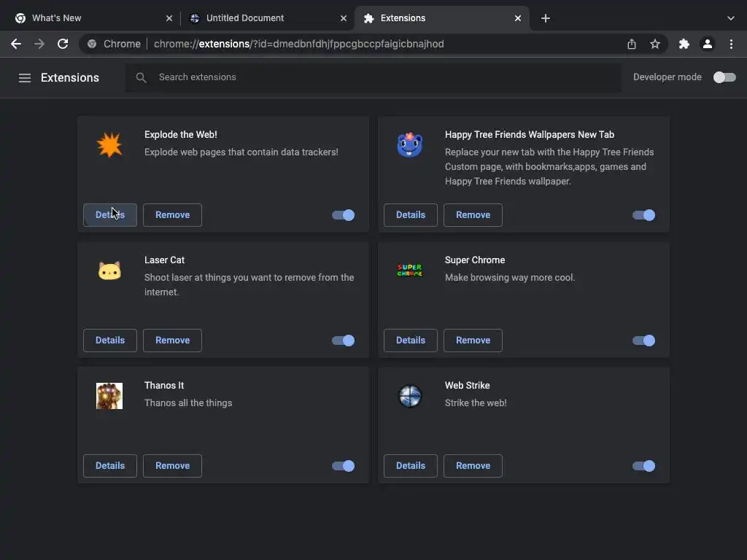Turn off the Laser Cat extension

344,341
